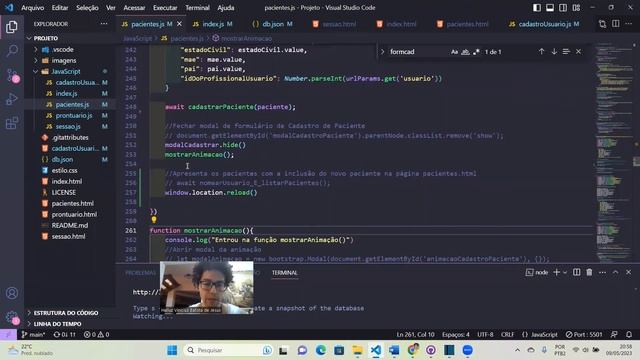
Task: Open README.md in the explorer
Action: (x=69, y=225)
